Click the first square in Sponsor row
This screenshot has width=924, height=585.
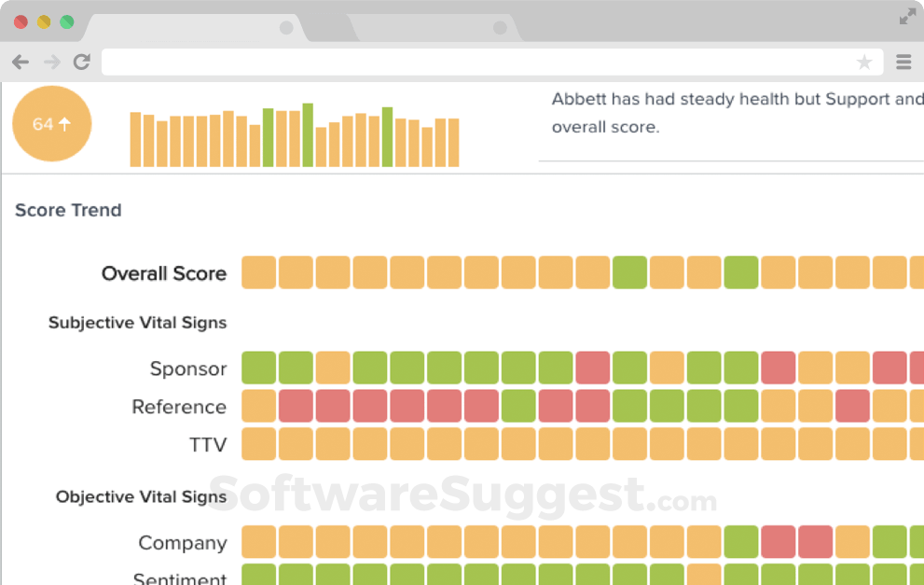(x=258, y=368)
